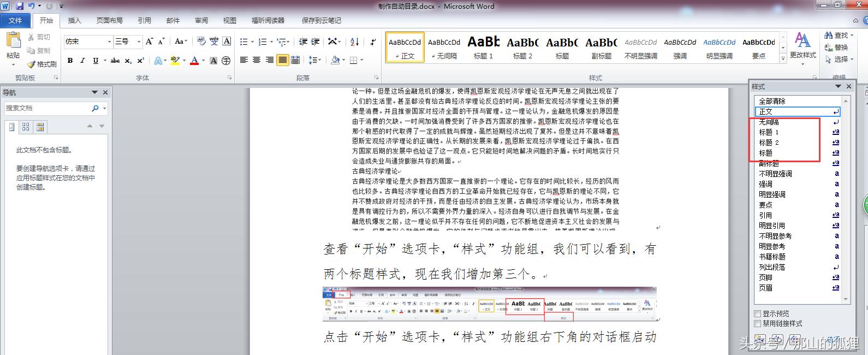Decrease paragraph indent

point(302,42)
